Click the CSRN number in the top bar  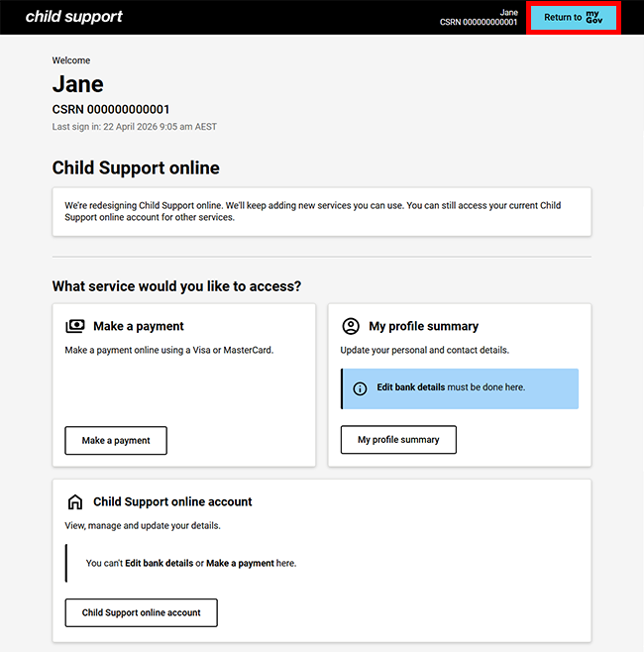(x=479, y=23)
